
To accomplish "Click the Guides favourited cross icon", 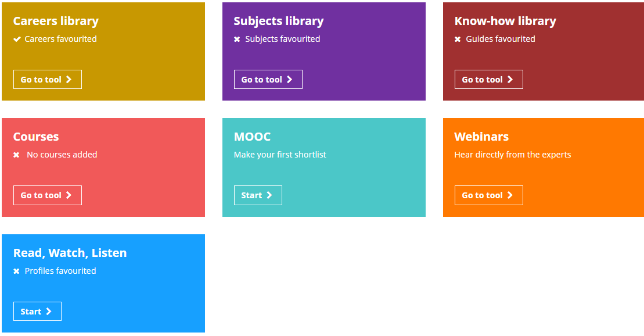I will (458, 39).
